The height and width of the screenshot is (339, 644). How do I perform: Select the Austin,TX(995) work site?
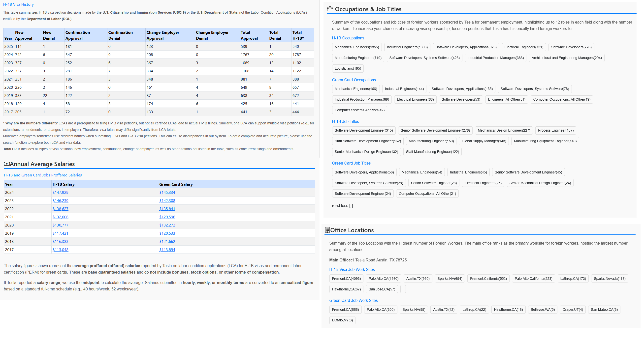[418, 279]
